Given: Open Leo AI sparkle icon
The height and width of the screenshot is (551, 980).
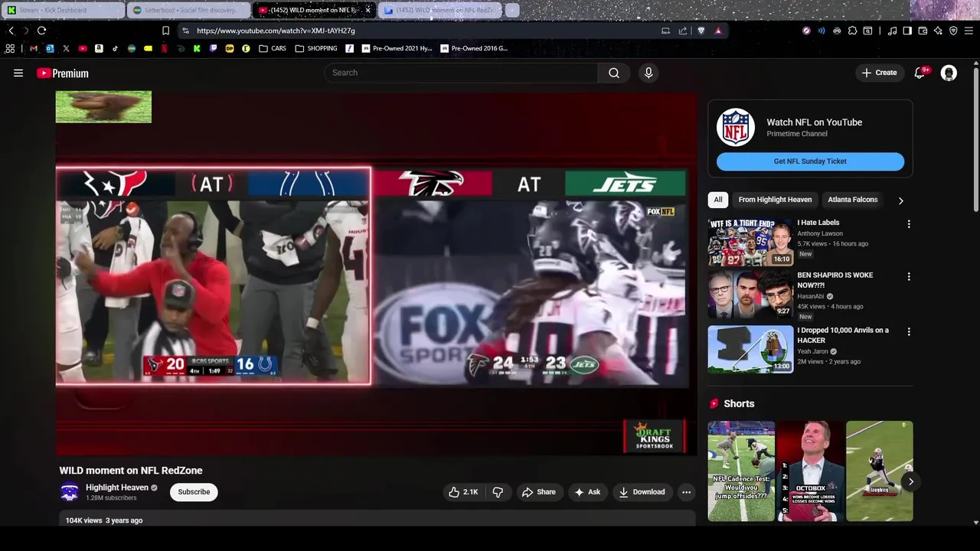Looking at the screenshot, I should 938,31.
